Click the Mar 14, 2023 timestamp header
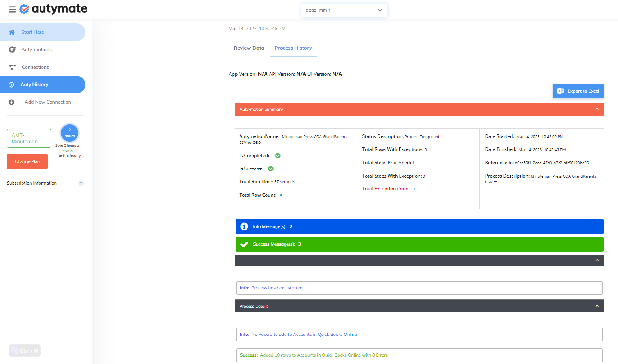Screen dimensions: 618x364 coord(257,29)
